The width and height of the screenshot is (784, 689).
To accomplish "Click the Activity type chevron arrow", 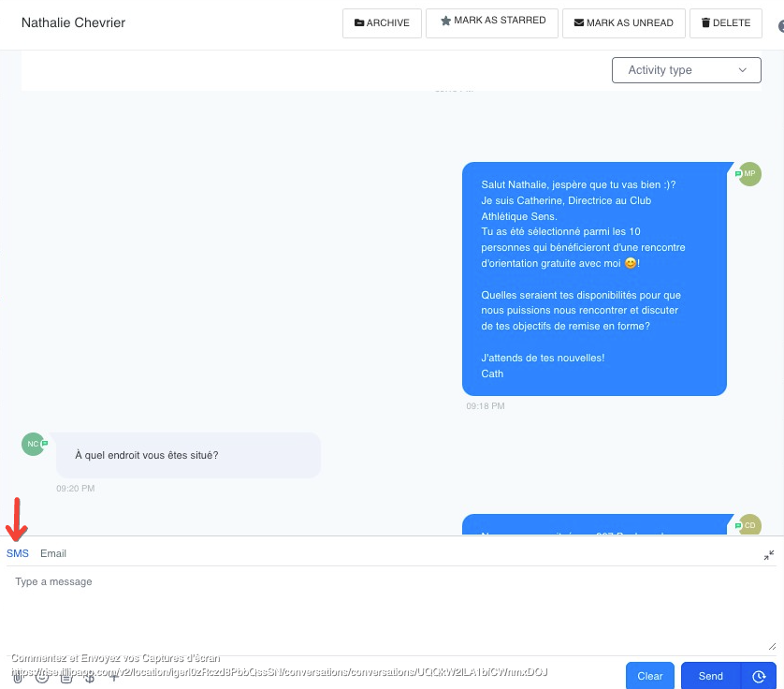I will 743,70.
